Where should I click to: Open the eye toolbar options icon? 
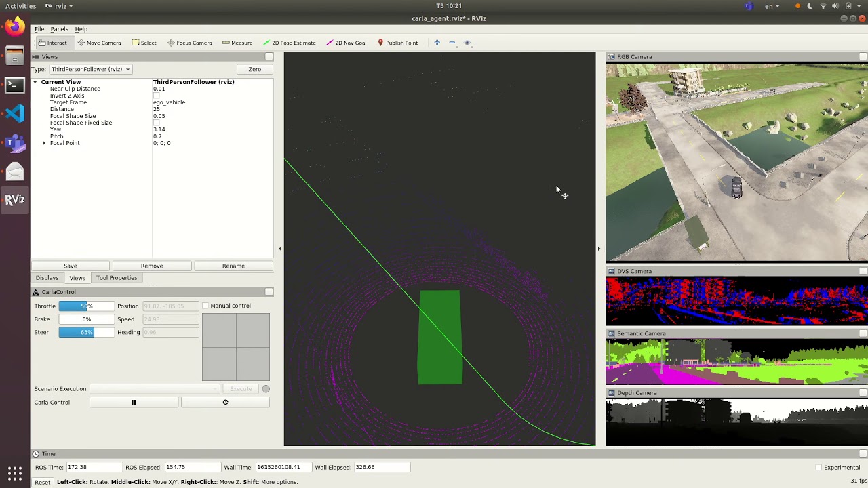467,43
